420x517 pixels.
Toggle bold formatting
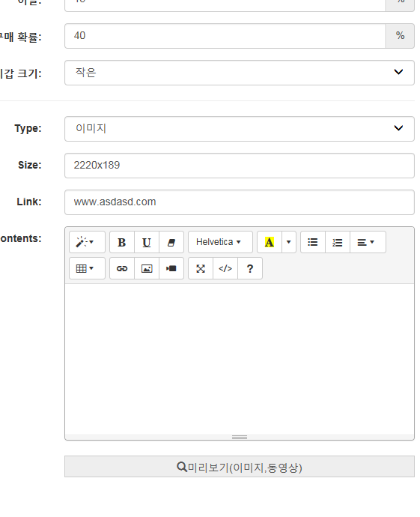click(122, 242)
